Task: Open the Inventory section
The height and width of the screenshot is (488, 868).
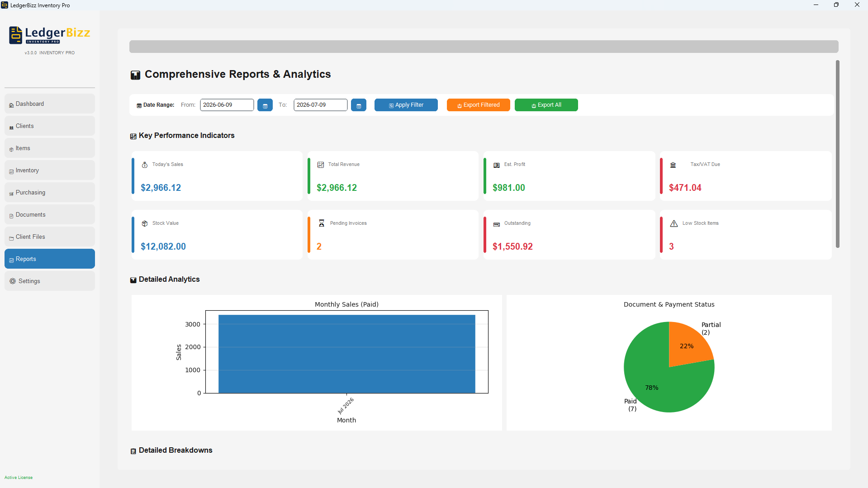Action: click(x=50, y=171)
